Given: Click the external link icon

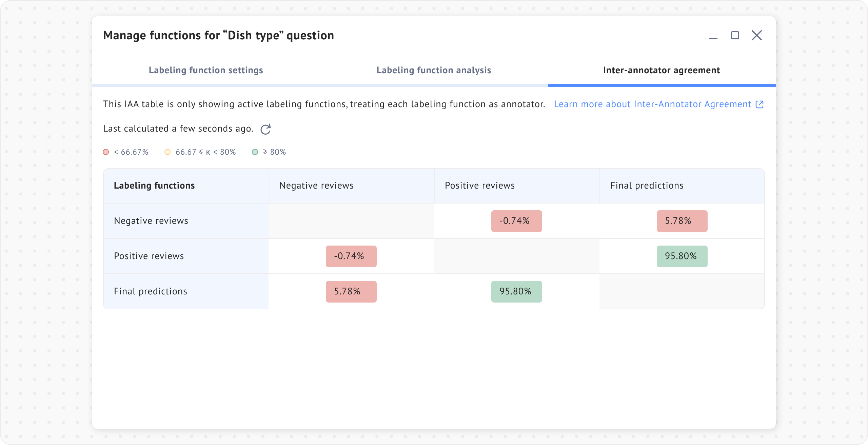Looking at the screenshot, I should [759, 104].
